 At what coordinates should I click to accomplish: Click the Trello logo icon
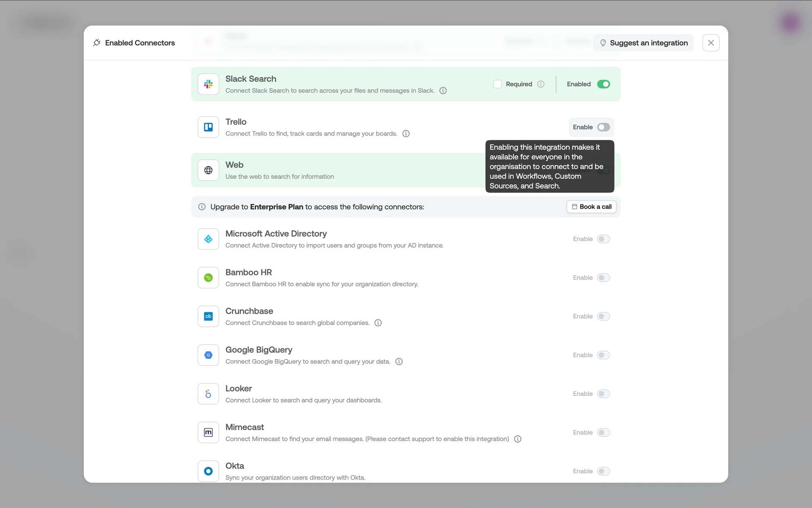(208, 127)
